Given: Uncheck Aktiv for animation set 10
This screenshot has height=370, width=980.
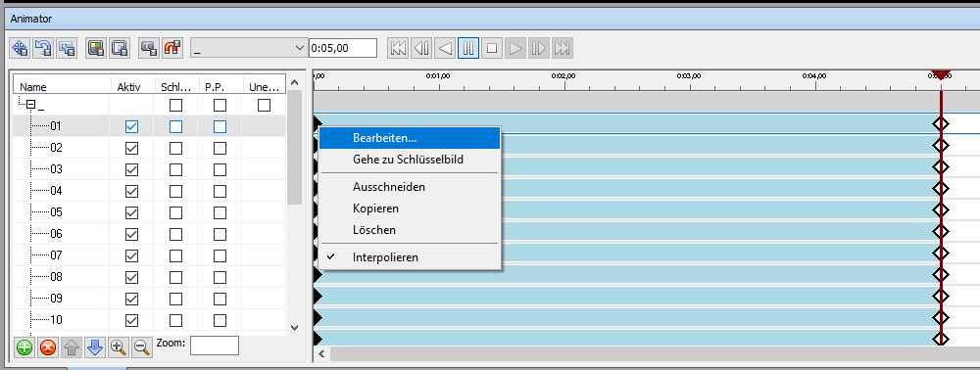Looking at the screenshot, I should pos(132,320).
